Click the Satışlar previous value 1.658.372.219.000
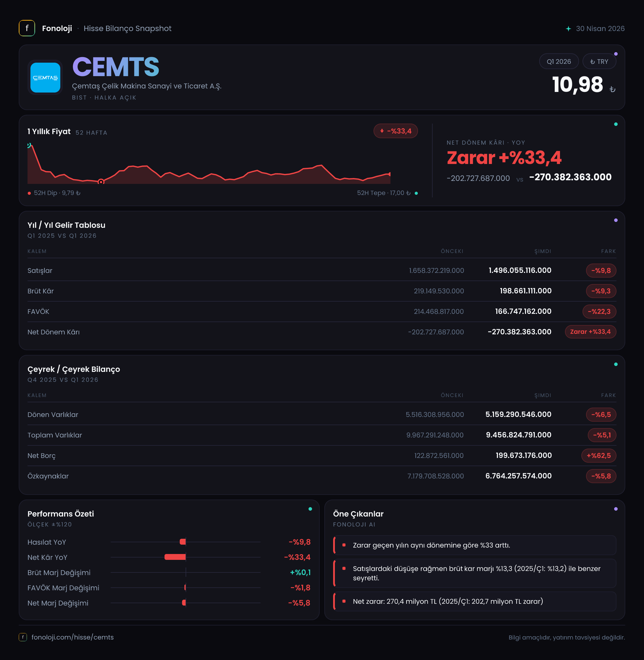Screen dimensions: 644x660 (x=436, y=271)
